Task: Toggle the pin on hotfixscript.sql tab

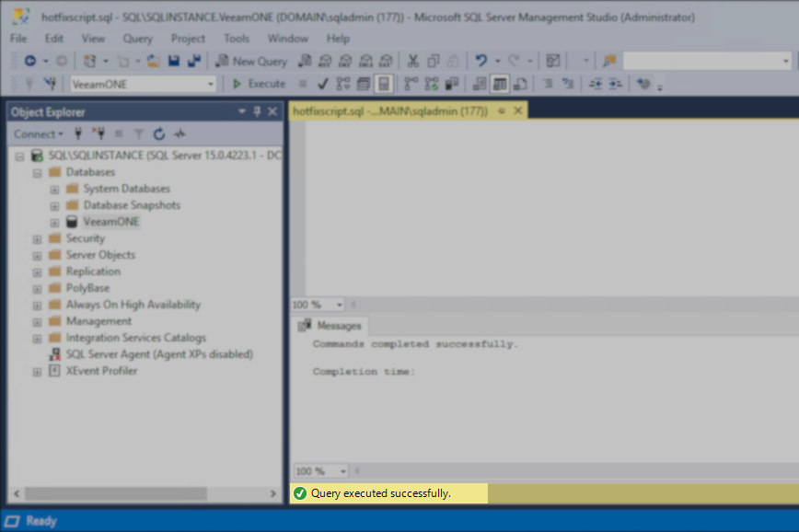Action: 502,111
